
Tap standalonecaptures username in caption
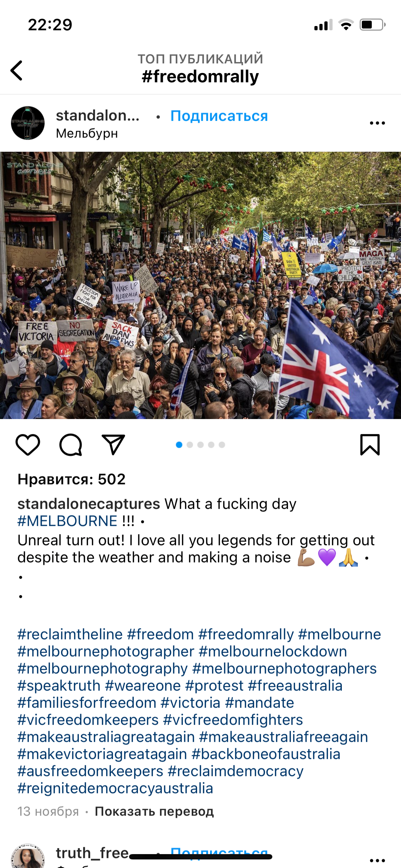coord(89,504)
